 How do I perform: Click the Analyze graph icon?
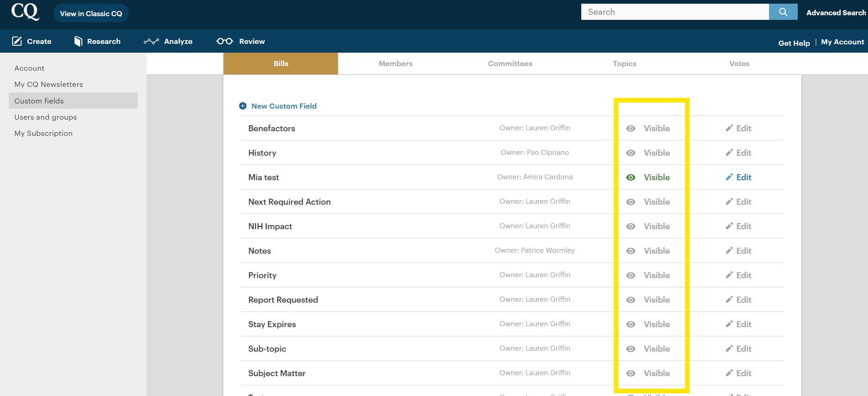[x=151, y=41]
